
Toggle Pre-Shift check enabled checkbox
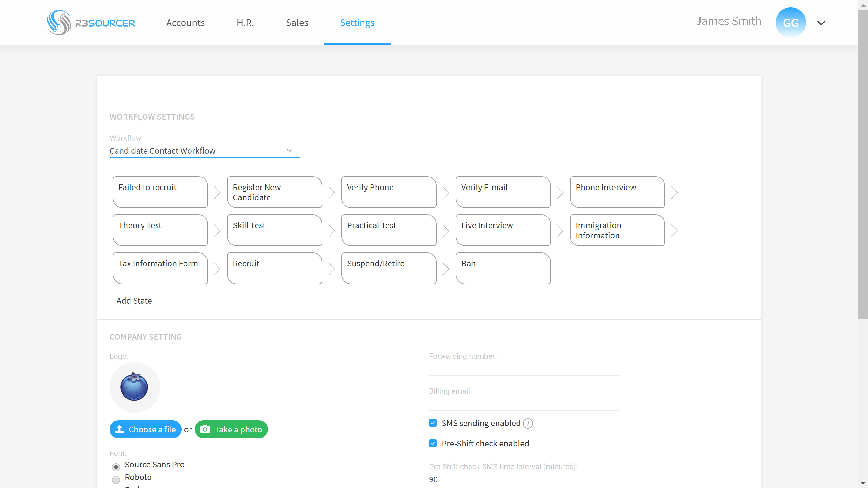(x=433, y=443)
